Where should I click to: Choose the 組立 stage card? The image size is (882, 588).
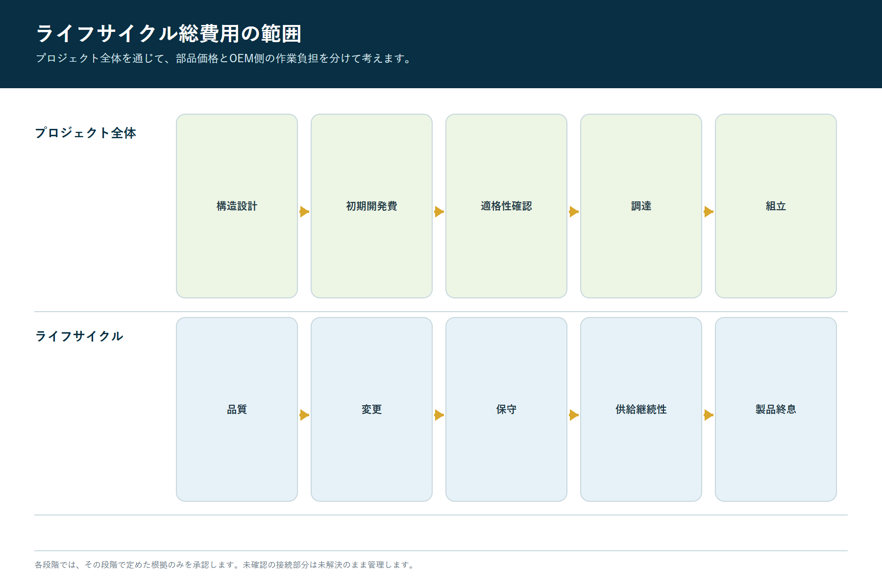coord(776,206)
